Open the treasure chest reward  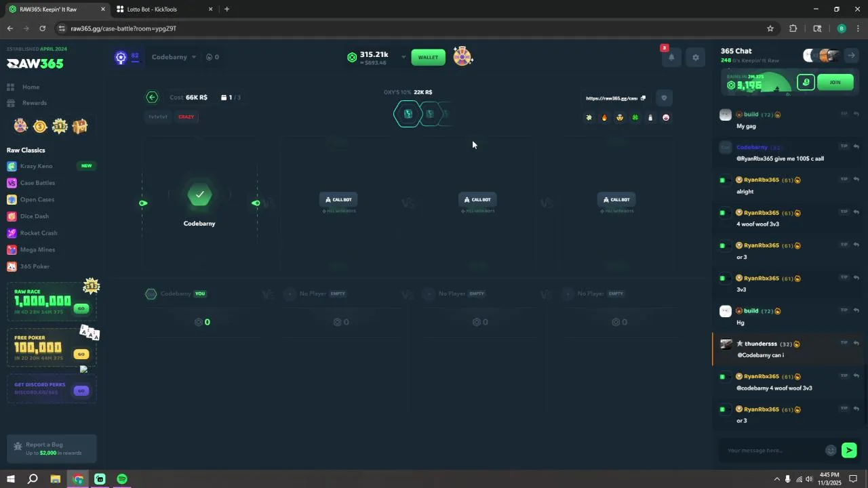80,126
